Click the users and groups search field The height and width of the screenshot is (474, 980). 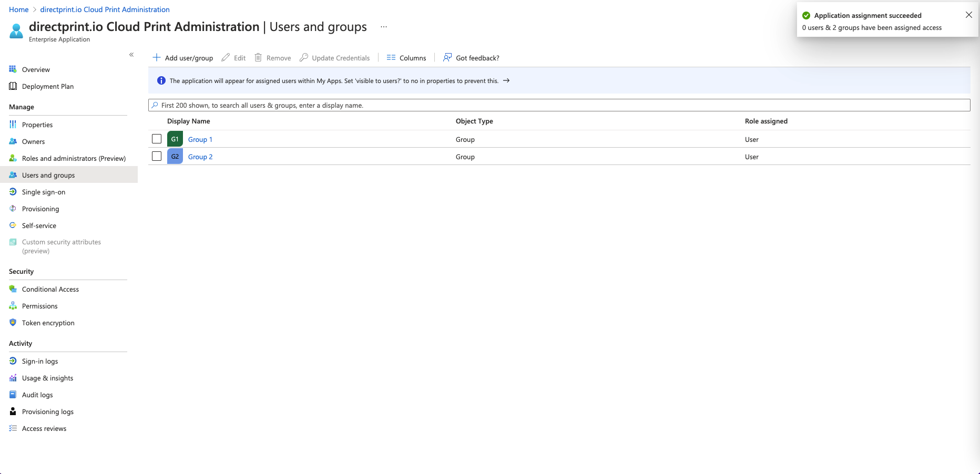click(x=559, y=105)
